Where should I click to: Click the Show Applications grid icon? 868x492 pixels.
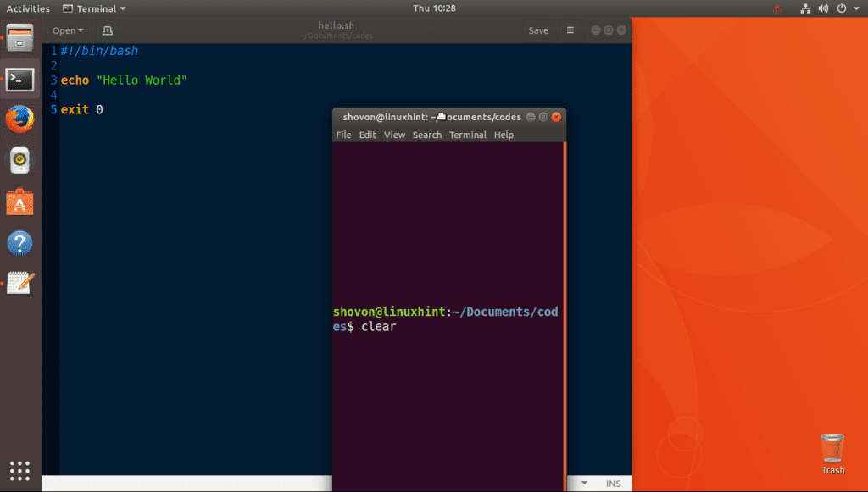click(x=19, y=471)
